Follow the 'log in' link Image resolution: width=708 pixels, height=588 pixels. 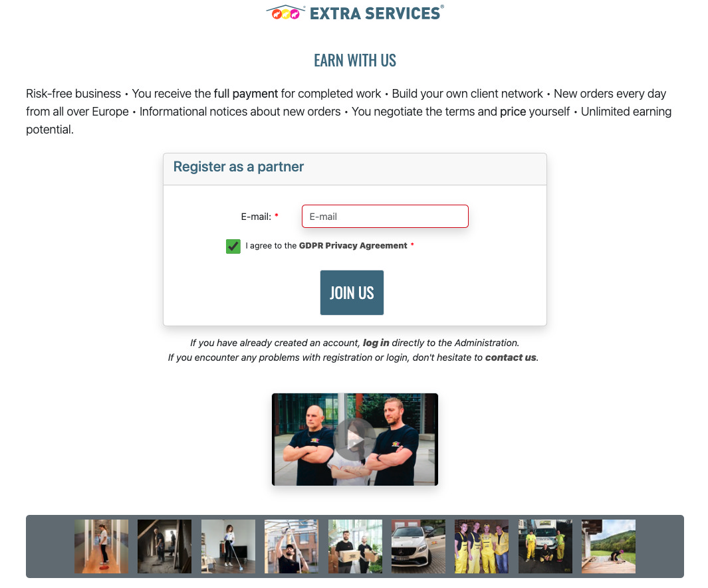376,343
